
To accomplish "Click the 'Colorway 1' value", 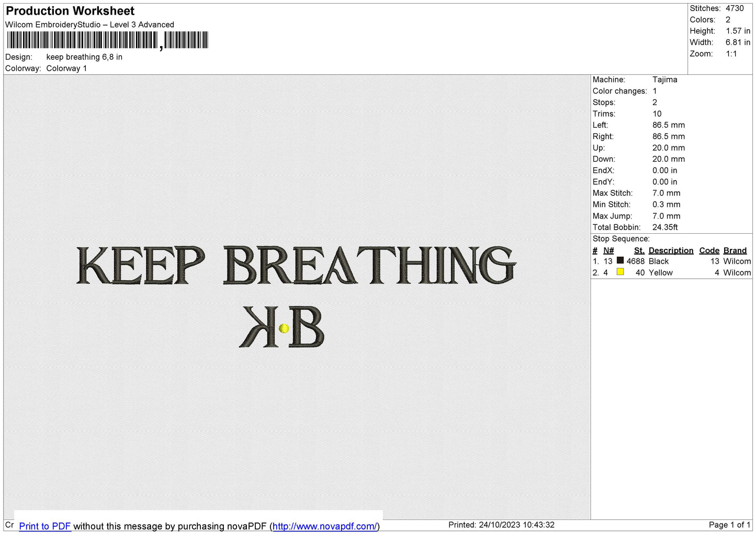I will [x=66, y=69].
